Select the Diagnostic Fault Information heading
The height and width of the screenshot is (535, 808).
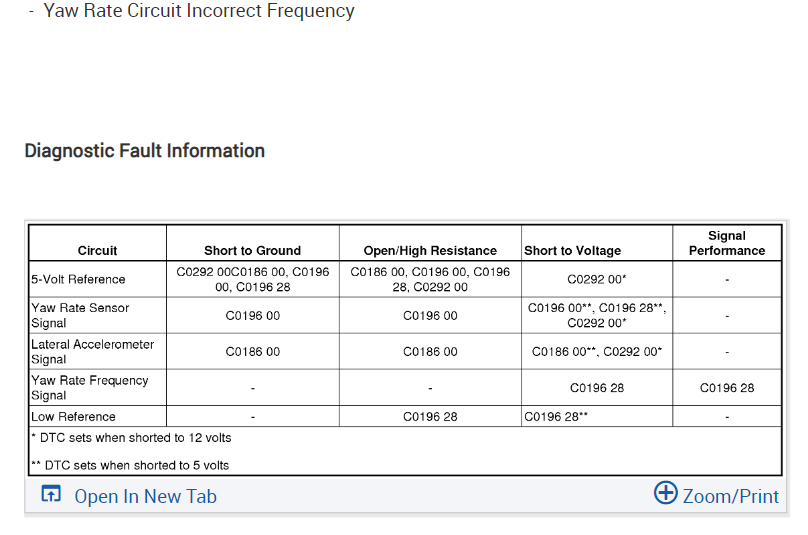tap(144, 151)
